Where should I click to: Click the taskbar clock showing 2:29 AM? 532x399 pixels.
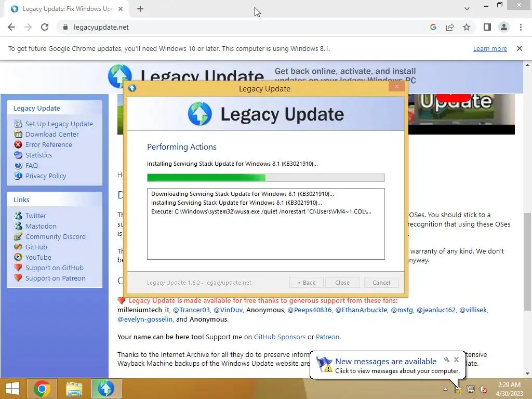pos(509,389)
